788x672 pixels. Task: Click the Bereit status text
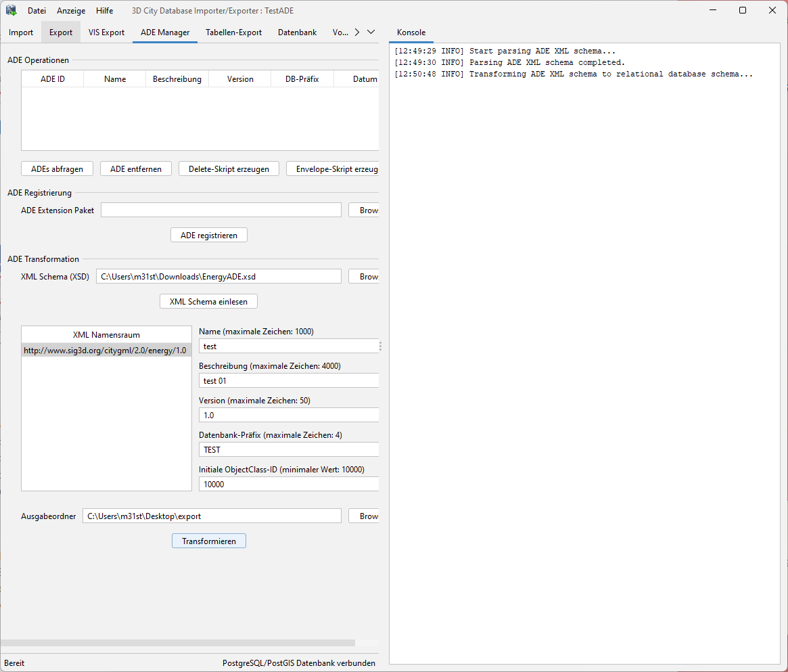pyautogui.click(x=14, y=663)
